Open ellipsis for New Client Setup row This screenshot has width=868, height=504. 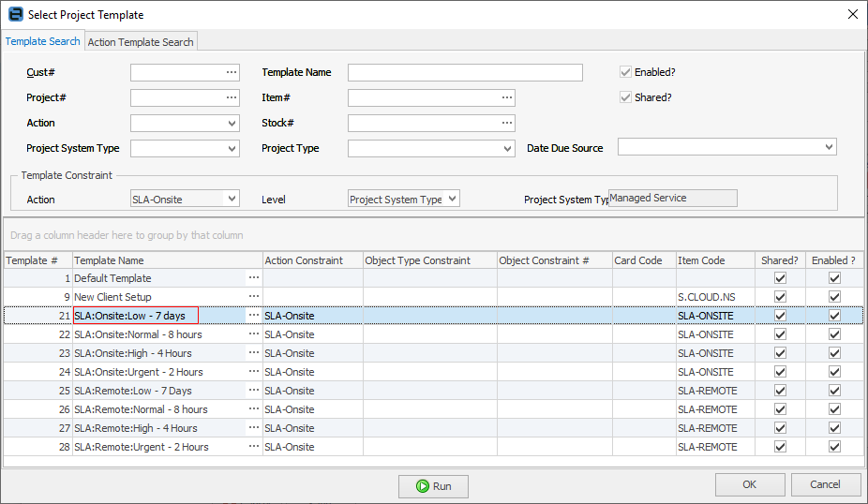click(x=253, y=297)
